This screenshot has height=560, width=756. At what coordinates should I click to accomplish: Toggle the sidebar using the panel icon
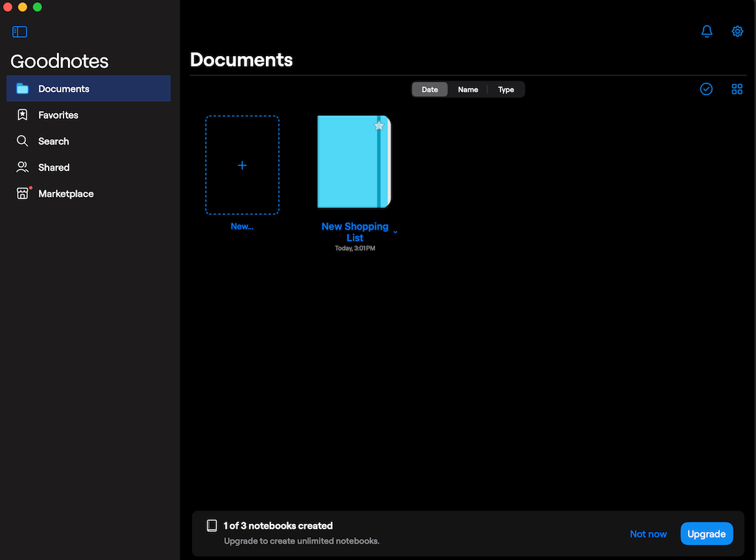pos(19,32)
